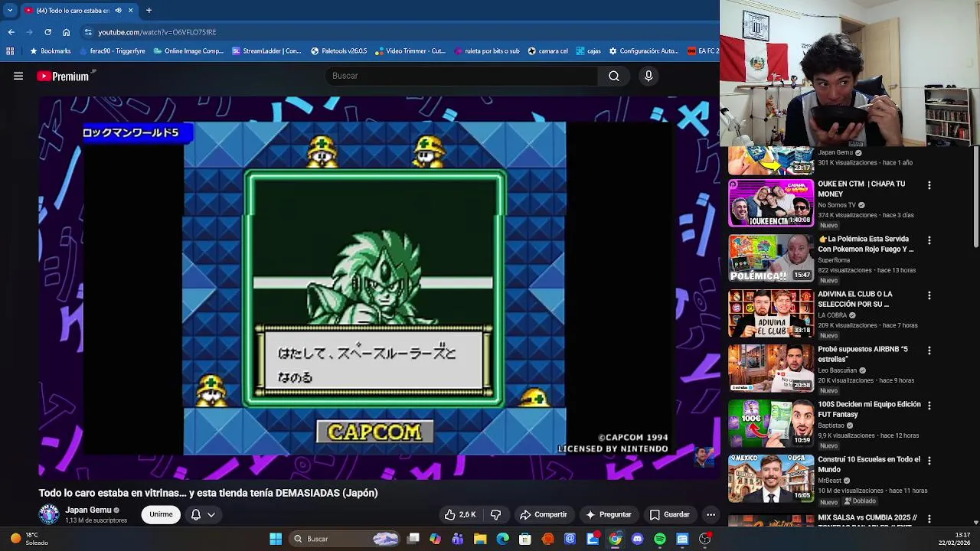Open options for Construí 10 Escuelas video

[929, 461]
